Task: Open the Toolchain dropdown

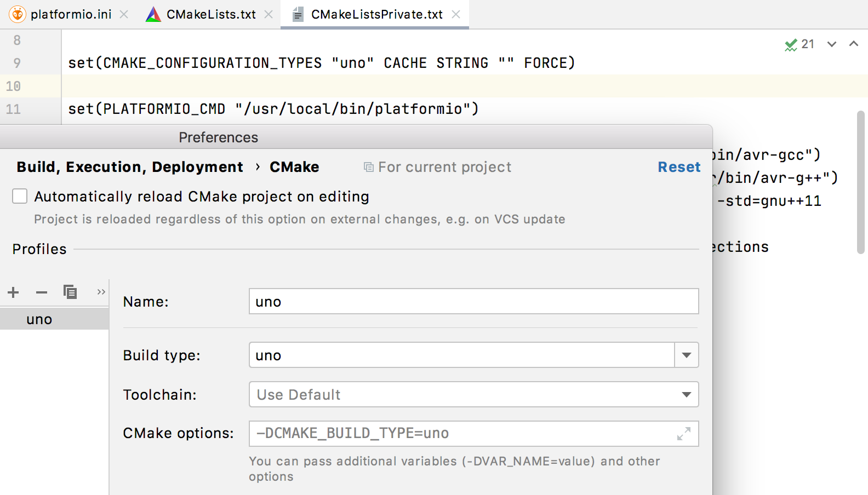Action: (686, 395)
